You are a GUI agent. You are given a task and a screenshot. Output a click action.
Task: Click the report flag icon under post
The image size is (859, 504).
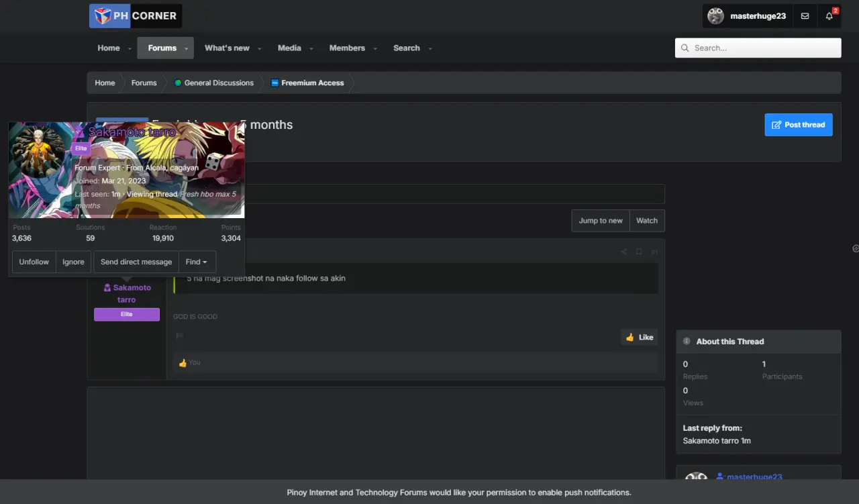pyautogui.click(x=179, y=336)
